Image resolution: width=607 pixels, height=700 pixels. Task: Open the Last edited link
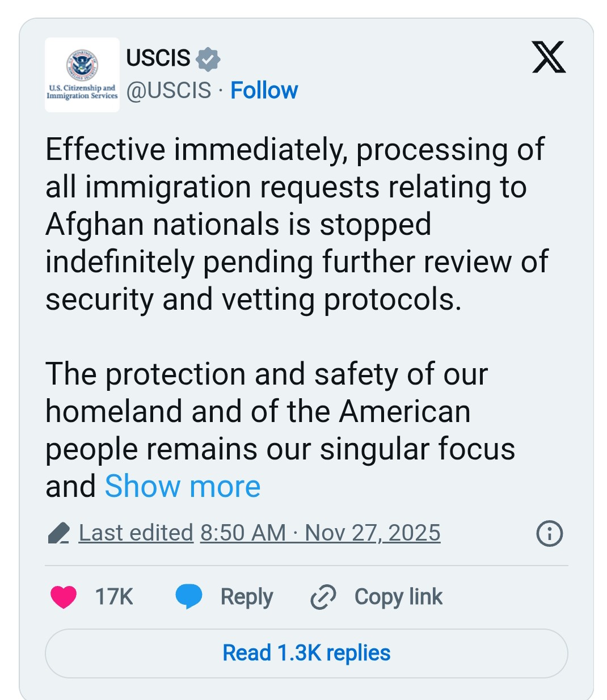136,533
